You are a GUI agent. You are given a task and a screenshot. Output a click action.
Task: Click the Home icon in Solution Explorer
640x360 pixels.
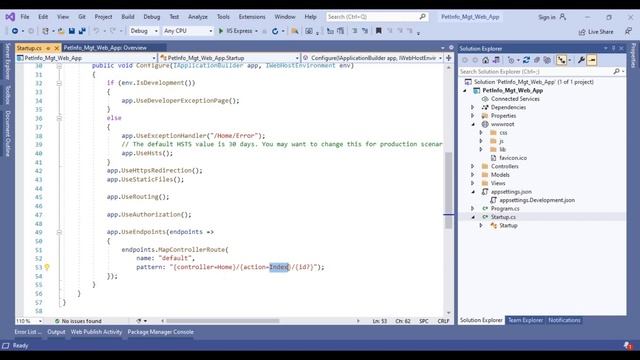pos(485,60)
